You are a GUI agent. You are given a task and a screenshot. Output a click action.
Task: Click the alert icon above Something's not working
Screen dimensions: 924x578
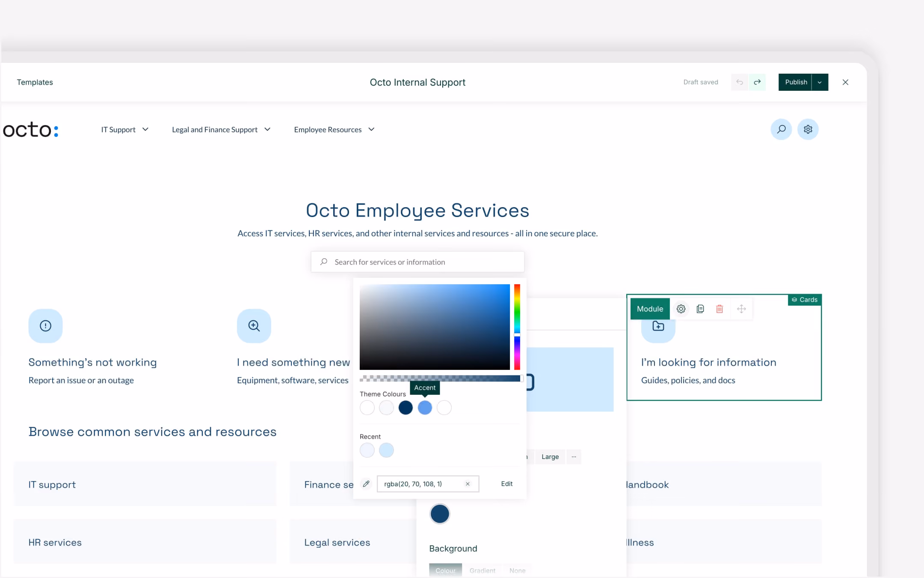click(45, 326)
